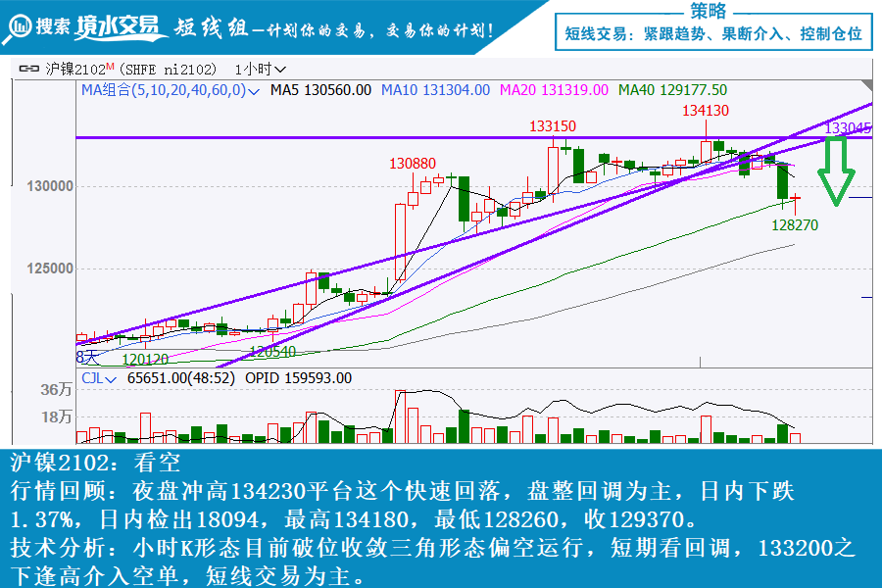Click the 134130 peak price marker
This screenshot has width=882, height=588.
coord(706,111)
